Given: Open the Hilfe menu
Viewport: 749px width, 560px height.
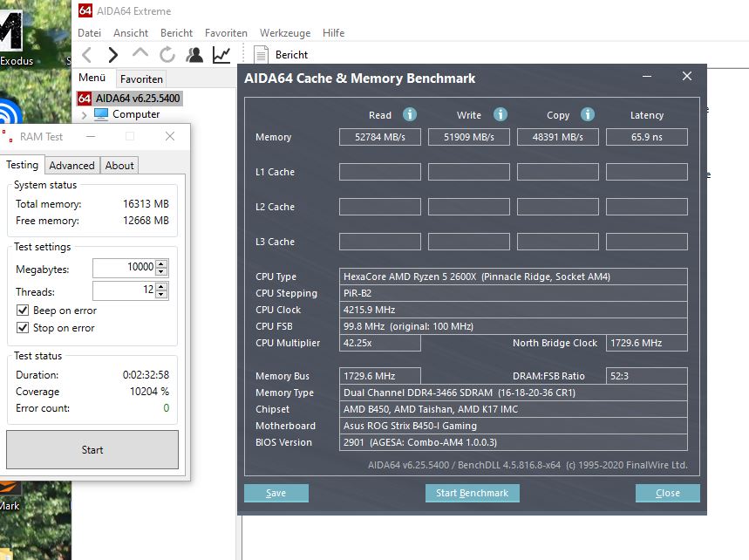Looking at the screenshot, I should point(333,33).
